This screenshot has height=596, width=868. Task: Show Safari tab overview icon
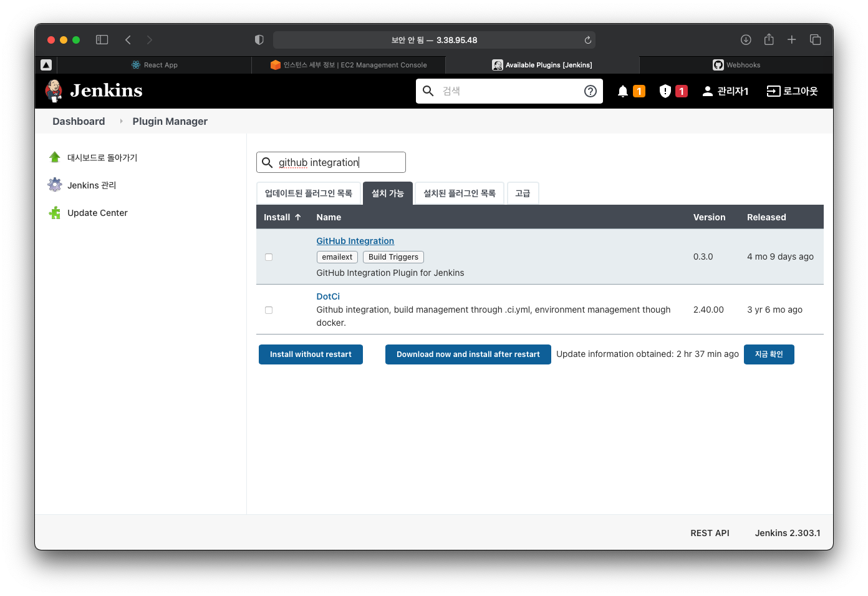pos(815,40)
